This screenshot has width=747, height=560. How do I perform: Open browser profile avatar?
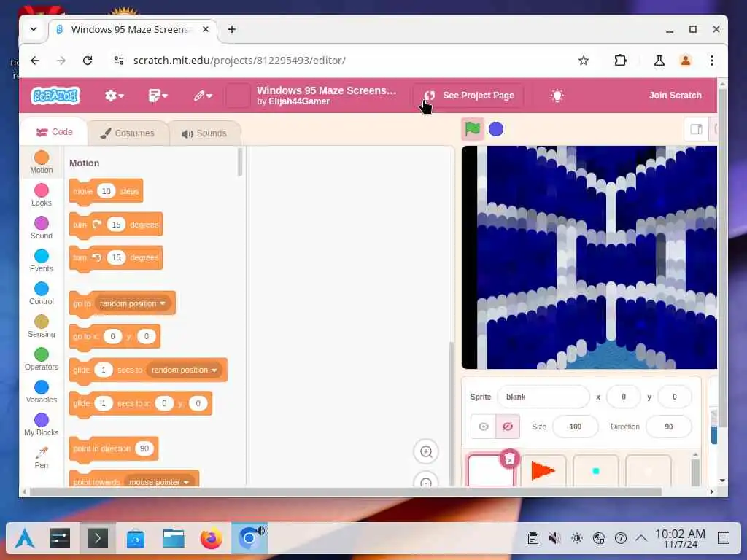686,61
